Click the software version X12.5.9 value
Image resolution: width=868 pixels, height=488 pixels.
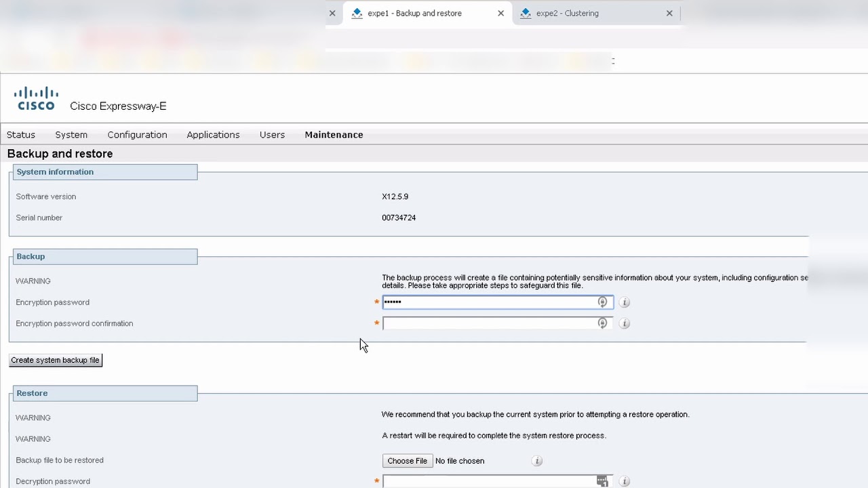[x=395, y=197]
